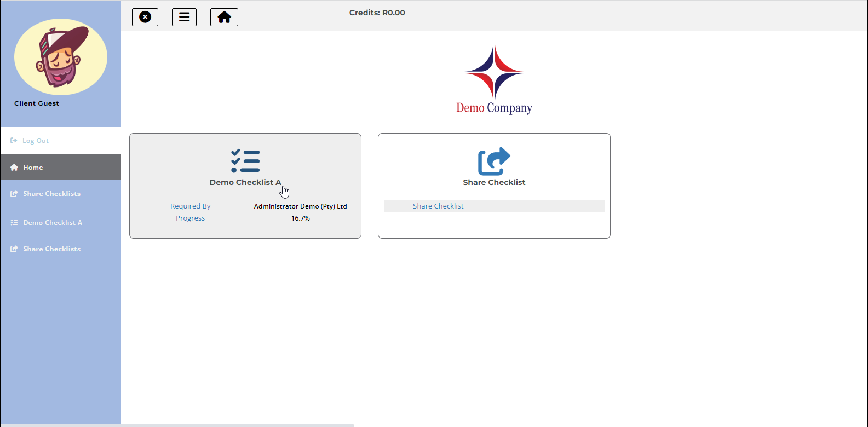Viewport: 868px width, 427px height.
Task: Open the Demo Checklist A card title
Action: (x=245, y=182)
